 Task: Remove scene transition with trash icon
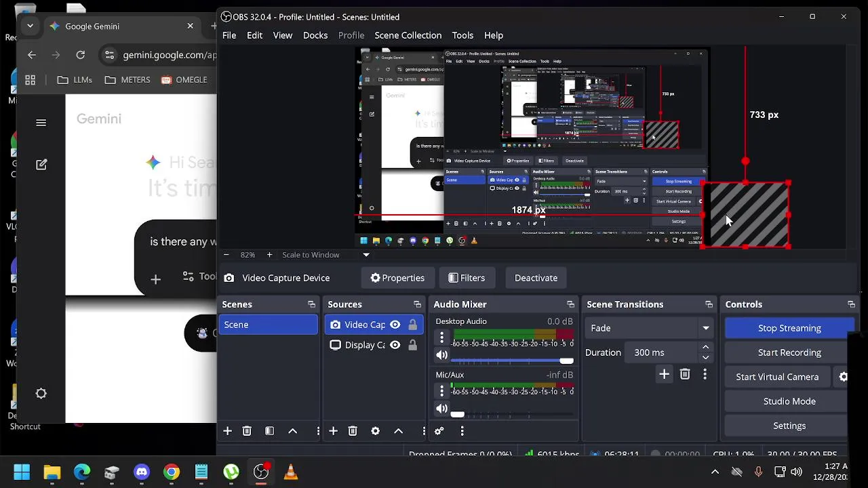click(x=685, y=374)
